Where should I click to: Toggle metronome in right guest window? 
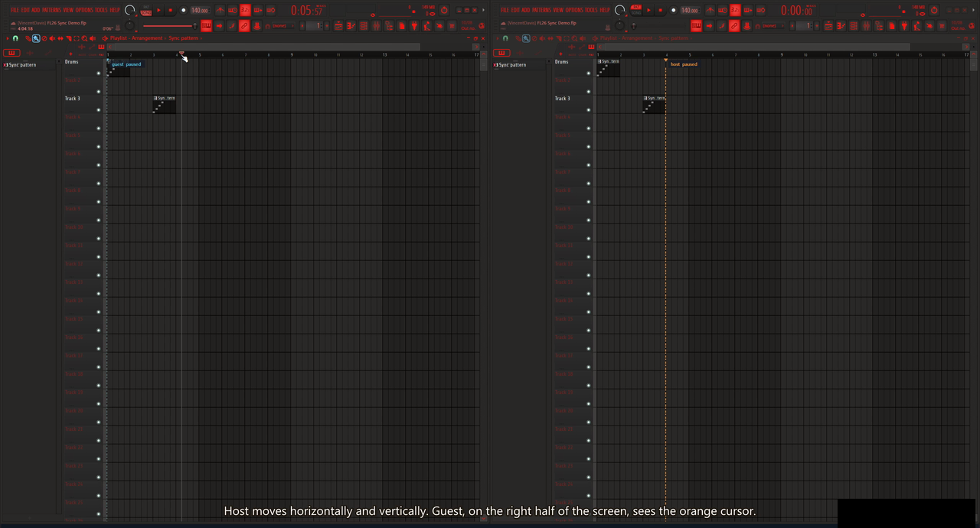click(710, 10)
